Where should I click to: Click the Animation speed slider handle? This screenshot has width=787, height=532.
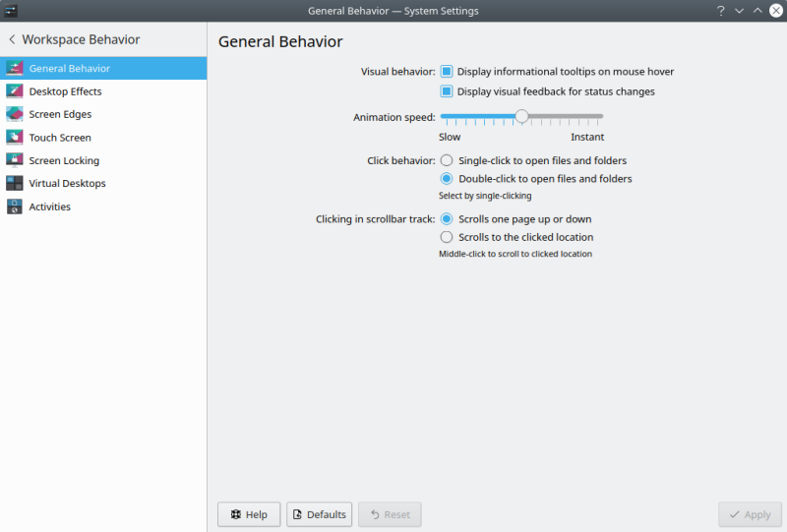pos(521,116)
